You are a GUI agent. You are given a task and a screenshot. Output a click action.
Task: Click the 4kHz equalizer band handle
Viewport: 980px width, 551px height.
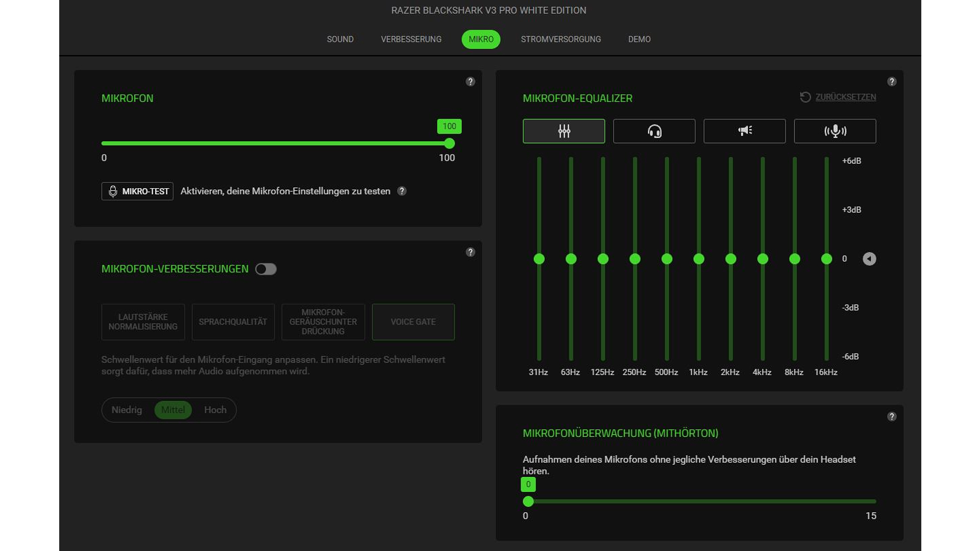[763, 259]
